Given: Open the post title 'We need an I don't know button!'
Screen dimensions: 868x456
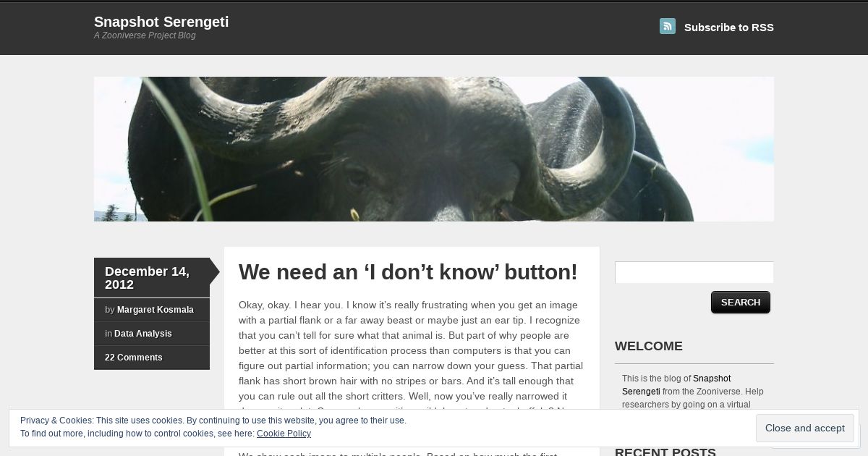Looking at the screenshot, I should pos(408,272).
